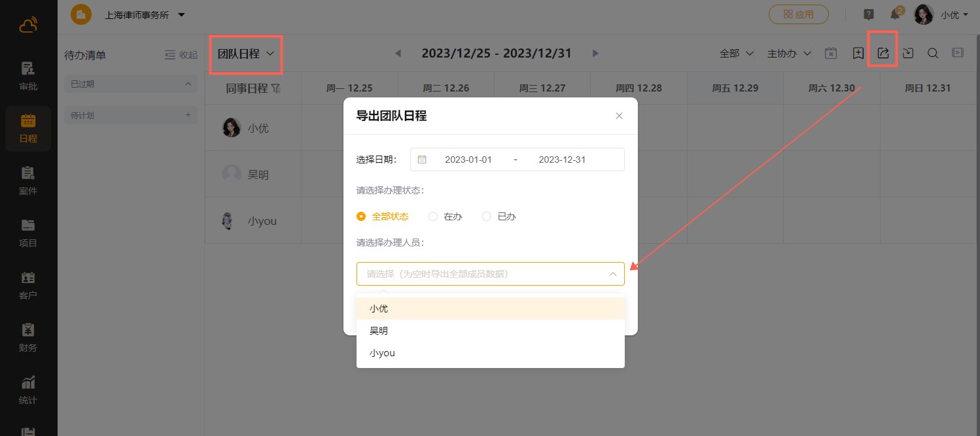Click the export schedule icon in toolbar
980x436 pixels.
883,54
